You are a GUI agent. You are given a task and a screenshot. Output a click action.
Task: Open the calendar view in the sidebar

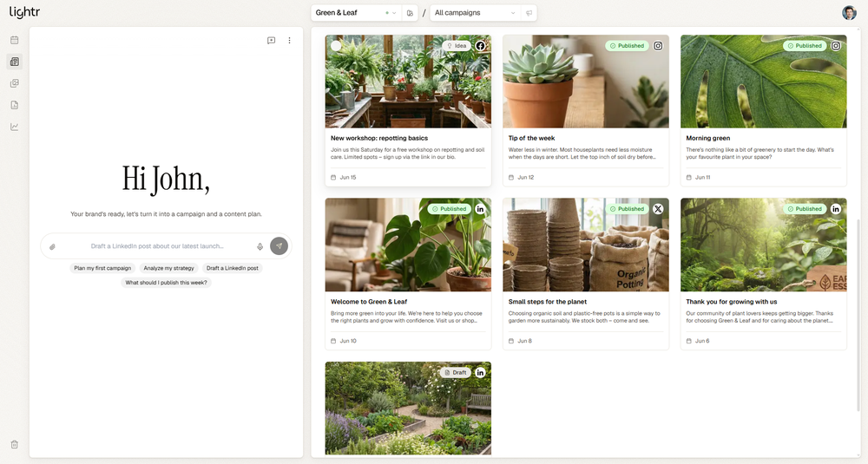15,40
